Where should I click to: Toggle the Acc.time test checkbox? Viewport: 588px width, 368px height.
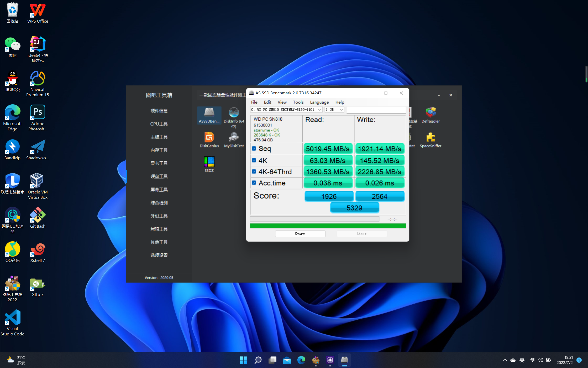click(254, 183)
